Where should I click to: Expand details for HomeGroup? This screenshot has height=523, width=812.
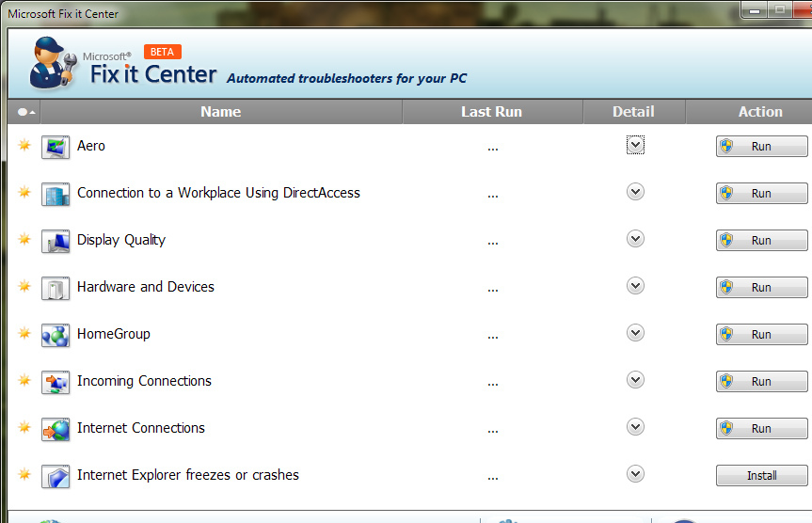click(x=635, y=332)
